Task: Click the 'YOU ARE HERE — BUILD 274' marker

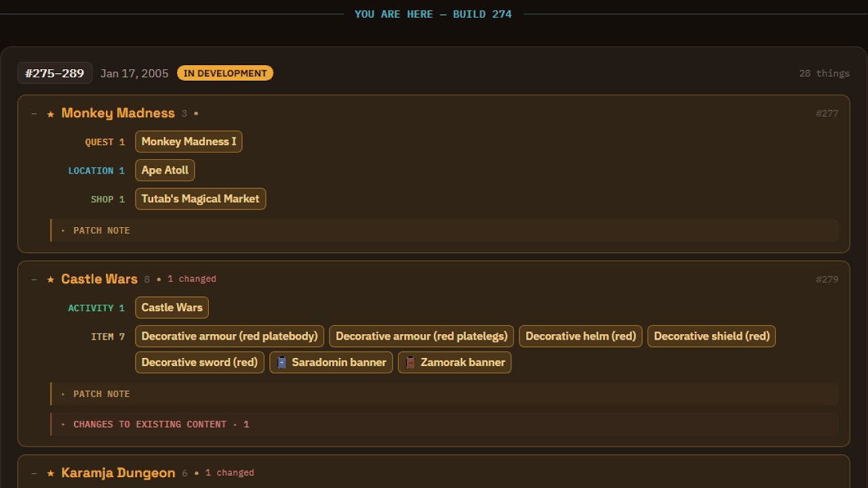Action: 433,14
